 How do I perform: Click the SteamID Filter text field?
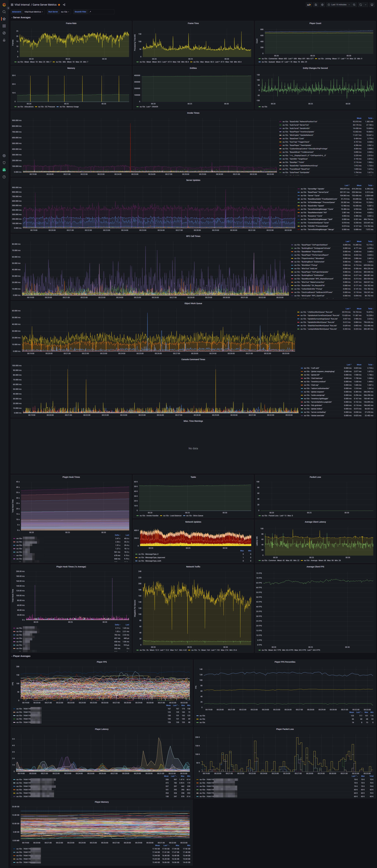[101, 12]
